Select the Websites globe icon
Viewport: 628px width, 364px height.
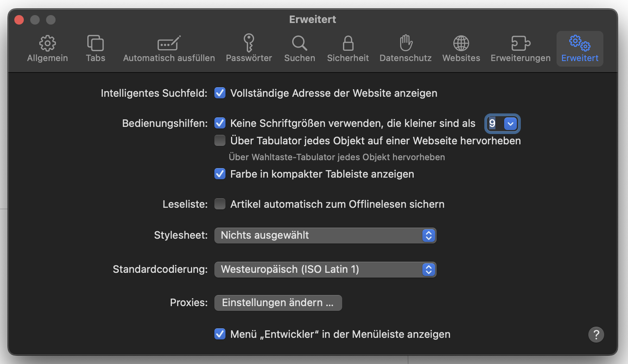pyautogui.click(x=461, y=43)
